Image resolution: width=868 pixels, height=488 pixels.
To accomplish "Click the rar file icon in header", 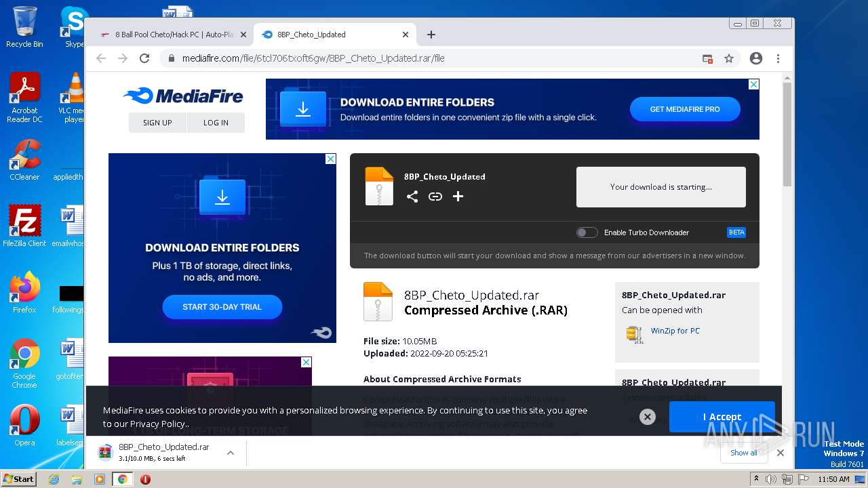I will (379, 186).
